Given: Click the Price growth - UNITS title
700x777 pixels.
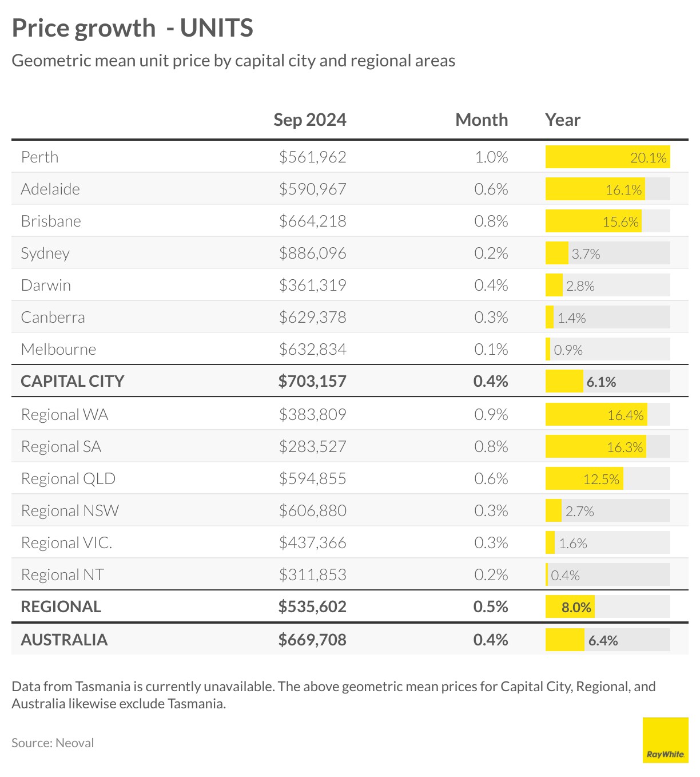Looking at the screenshot, I should [x=132, y=28].
